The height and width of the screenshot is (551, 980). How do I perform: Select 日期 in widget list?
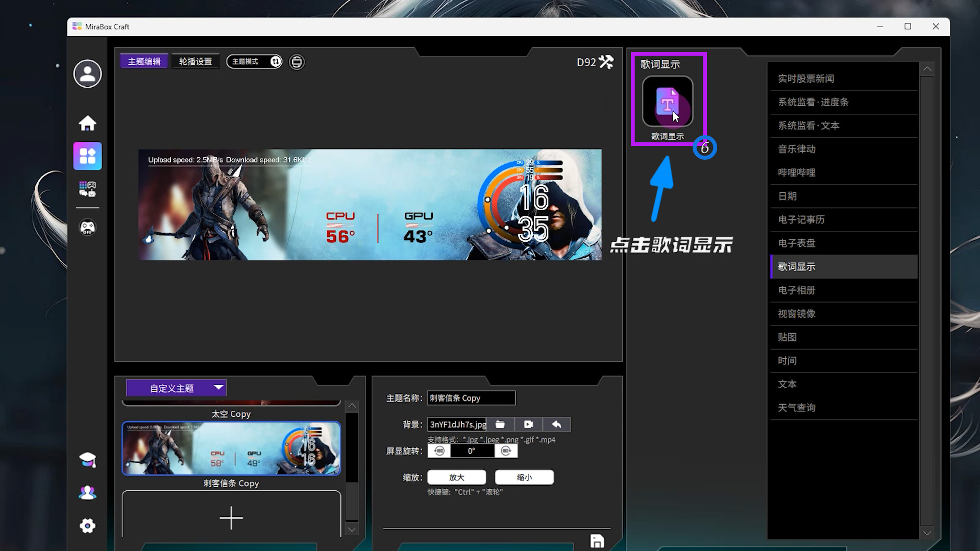(x=844, y=196)
